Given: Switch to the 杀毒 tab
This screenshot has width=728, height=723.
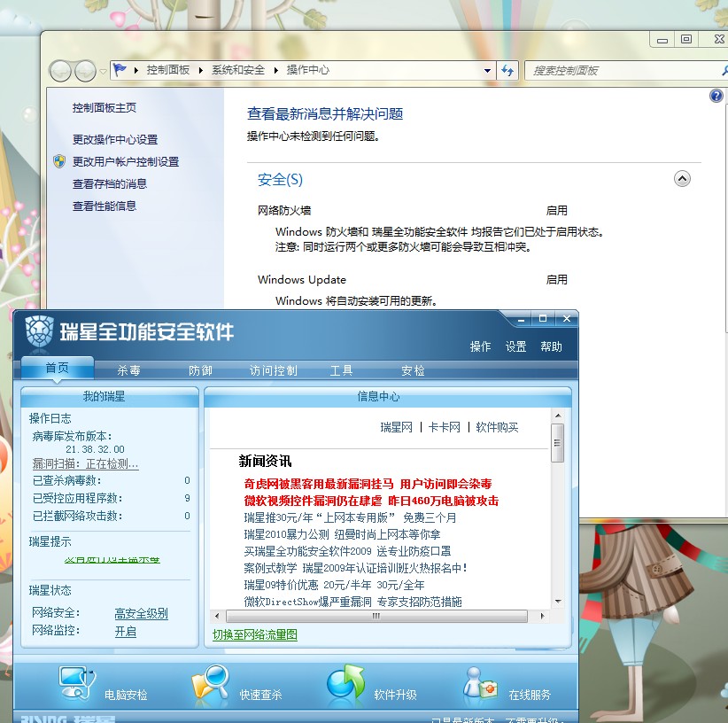Looking at the screenshot, I should click(128, 370).
